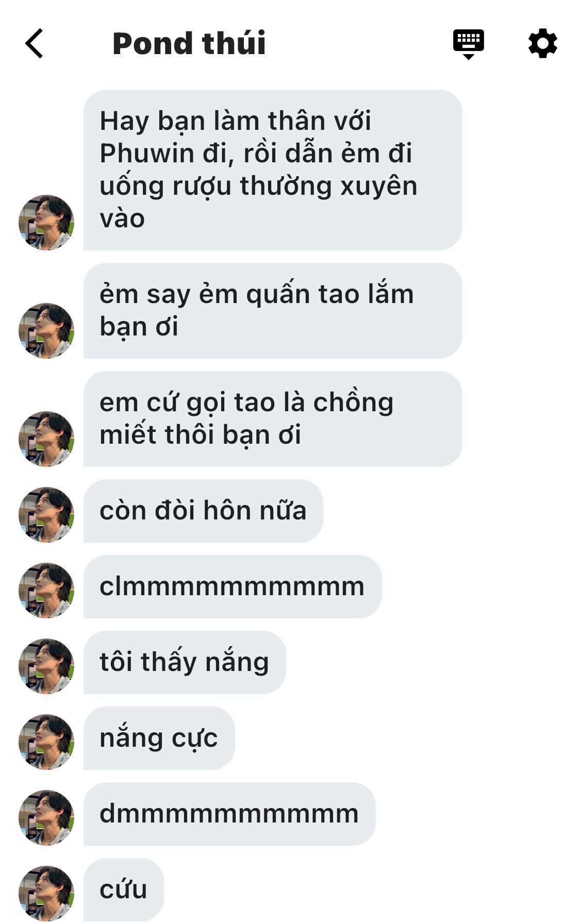Tap avatar beside 'nắng cực' message
580x924 pixels.
pos(46,742)
